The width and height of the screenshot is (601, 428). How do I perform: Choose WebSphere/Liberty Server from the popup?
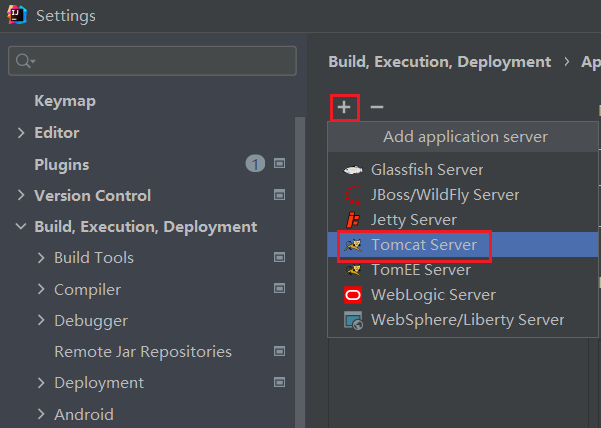pyautogui.click(x=463, y=320)
